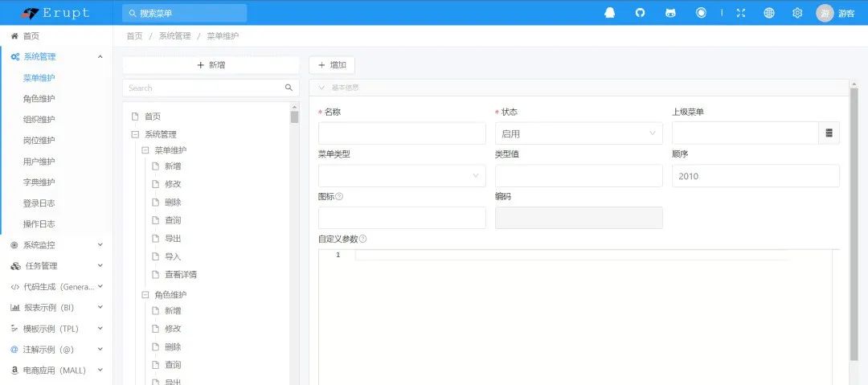Click the 自定义参数 help question icon

[362, 240]
